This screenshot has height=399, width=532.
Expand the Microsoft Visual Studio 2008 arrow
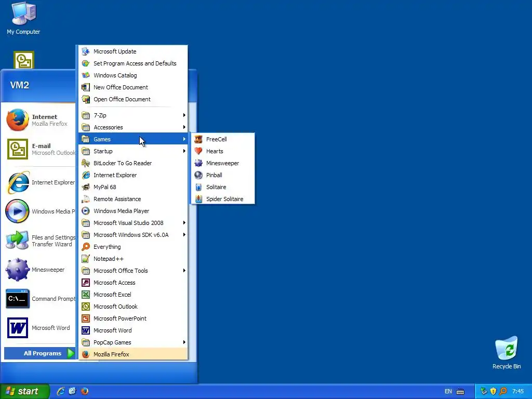184,222
